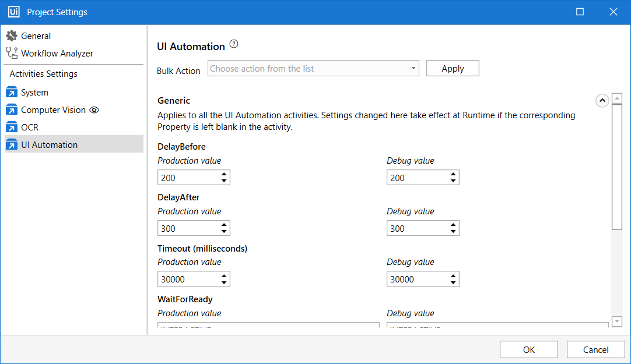Increase DelayBefore Debug value
Viewport: 631px width, 364px height.
pyautogui.click(x=453, y=174)
